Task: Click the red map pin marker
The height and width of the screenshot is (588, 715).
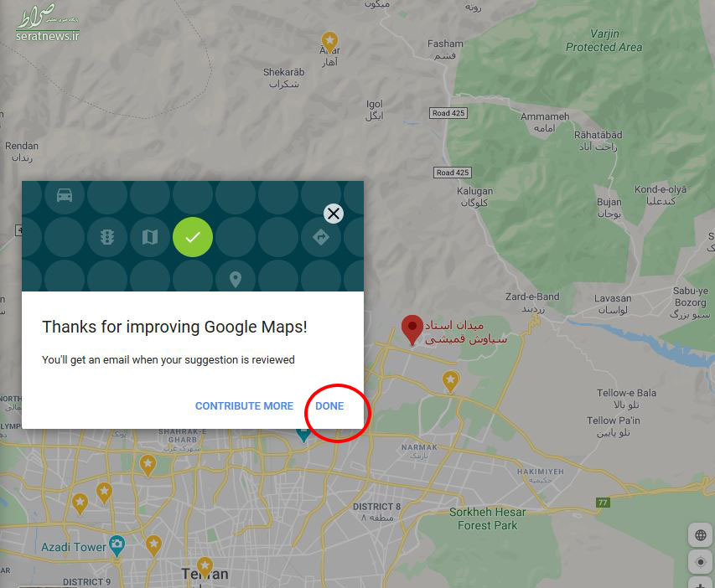Action: click(412, 330)
